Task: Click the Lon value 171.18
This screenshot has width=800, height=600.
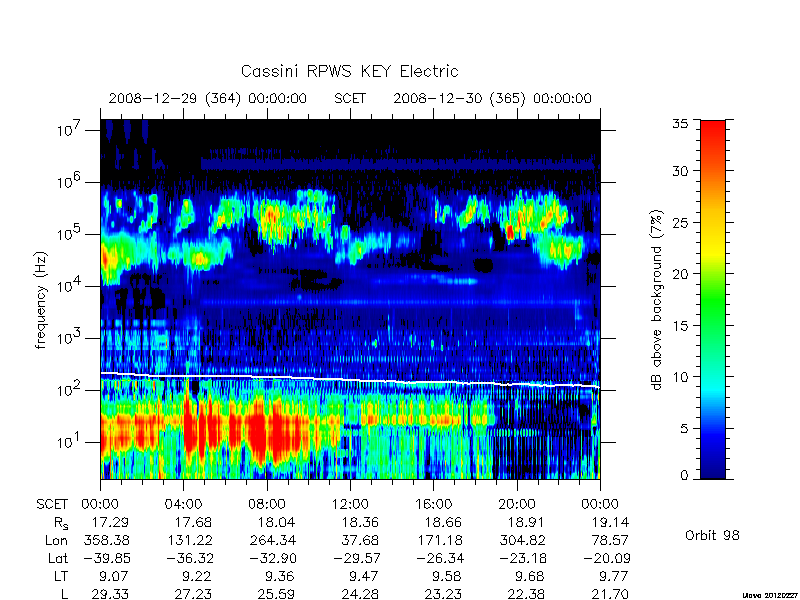Action: [x=438, y=540]
